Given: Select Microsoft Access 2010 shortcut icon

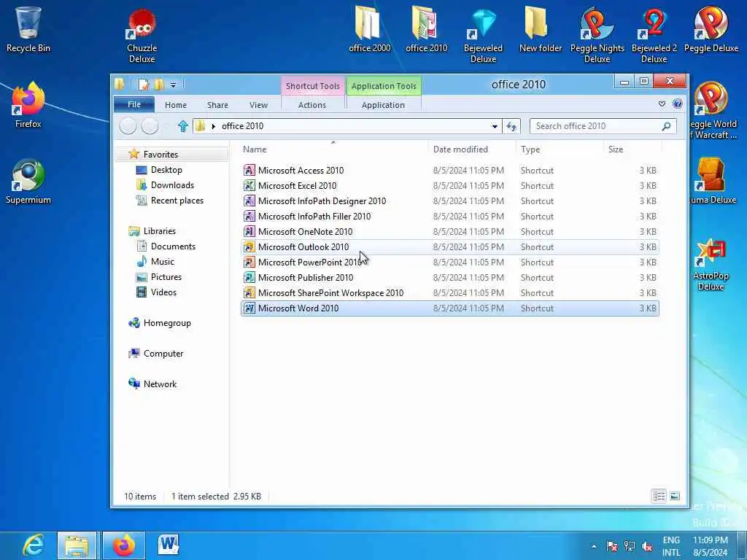Looking at the screenshot, I should 249,170.
